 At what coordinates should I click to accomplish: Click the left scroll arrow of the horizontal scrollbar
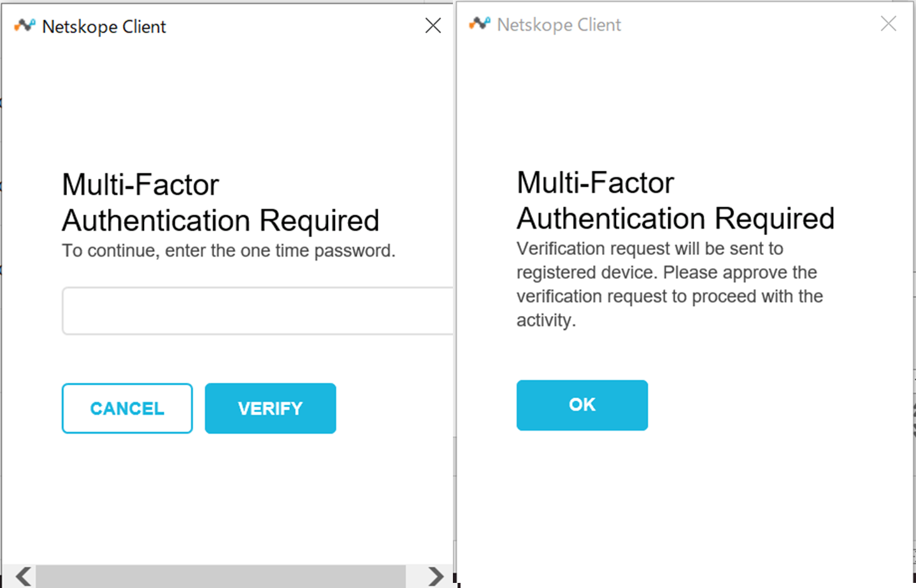[24, 576]
